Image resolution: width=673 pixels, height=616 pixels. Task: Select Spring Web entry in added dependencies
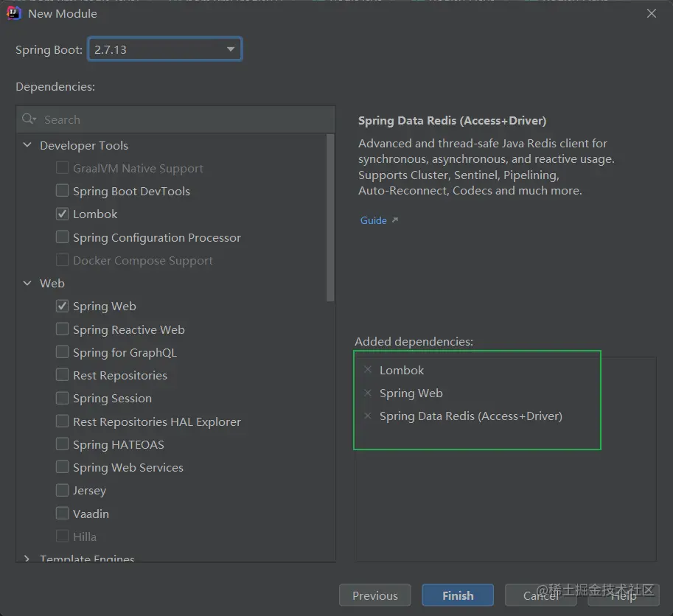tap(411, 393)
